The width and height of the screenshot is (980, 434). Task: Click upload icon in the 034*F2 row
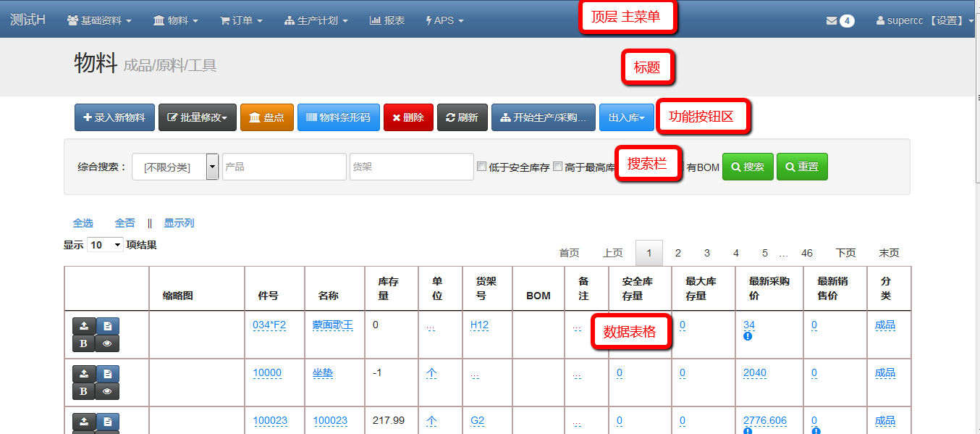point(84,326)
